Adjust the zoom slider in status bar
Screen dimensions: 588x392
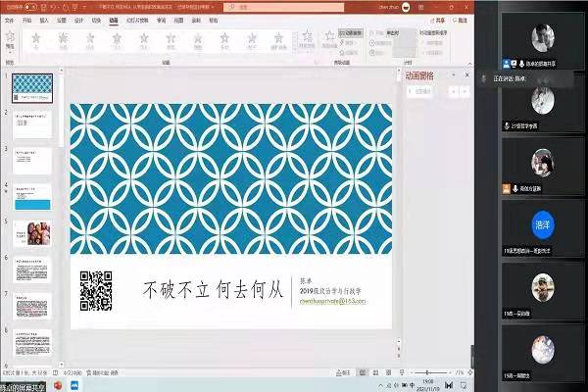[426, 374]
